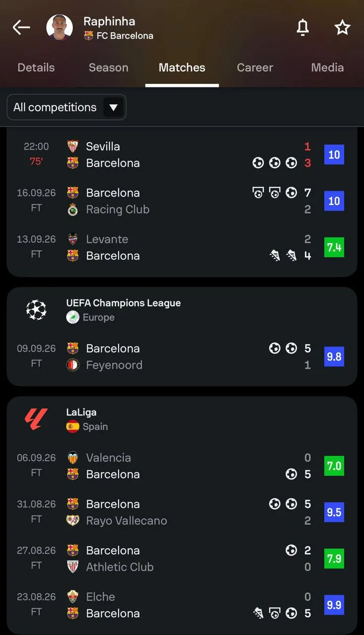Open the Career tab
This screenshot has height=635, width=364.
(255, 68)
